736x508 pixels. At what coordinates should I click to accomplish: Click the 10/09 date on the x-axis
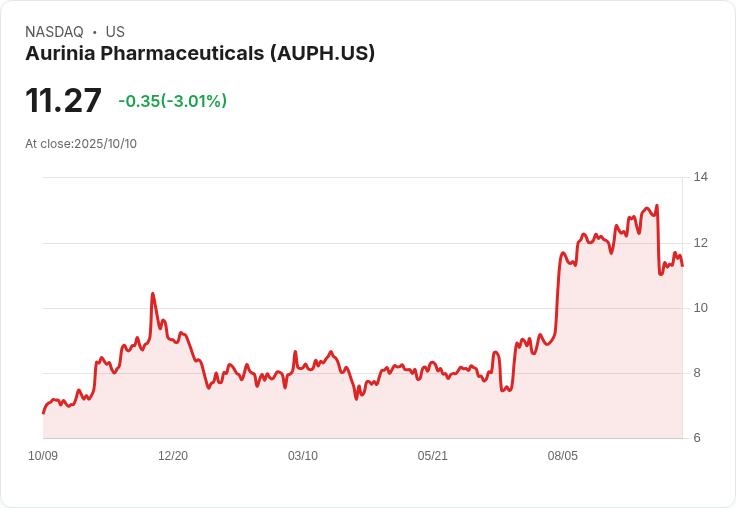43,456
